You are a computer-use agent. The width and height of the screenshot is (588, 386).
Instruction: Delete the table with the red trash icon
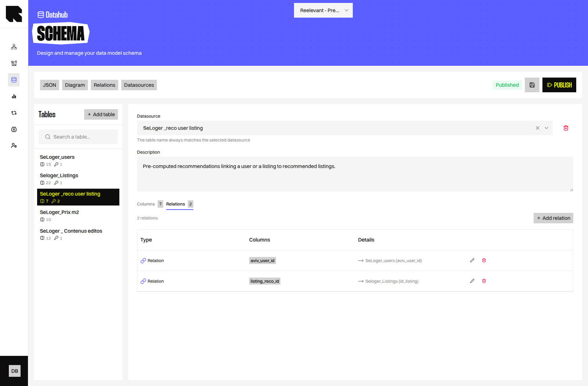point(566,128)
